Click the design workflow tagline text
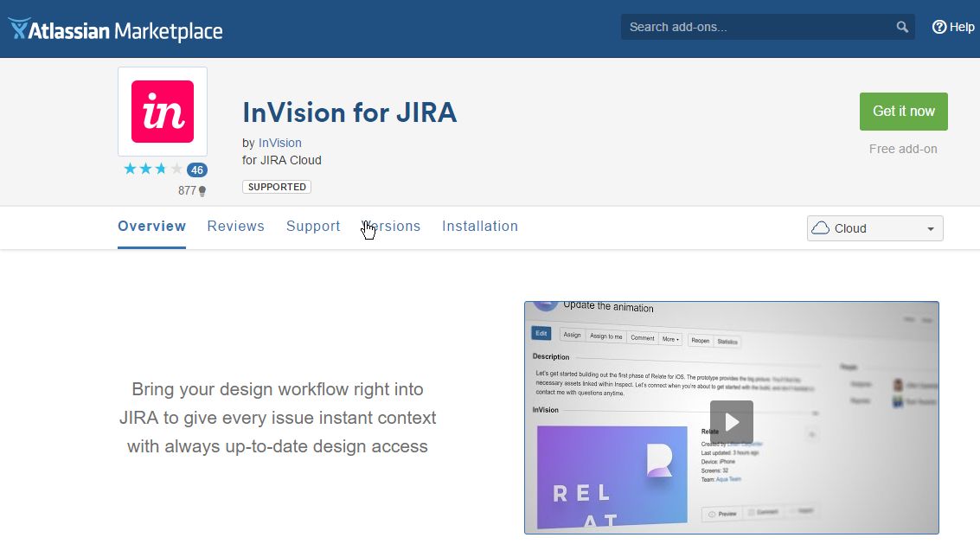The width and height of the screenshot is (980, 557). pyautogui.click(x=278, y=418)
